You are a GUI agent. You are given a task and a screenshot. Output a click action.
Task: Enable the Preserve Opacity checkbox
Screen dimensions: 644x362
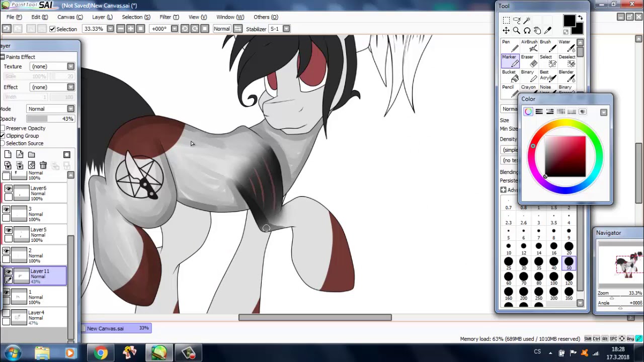[2, 128]
